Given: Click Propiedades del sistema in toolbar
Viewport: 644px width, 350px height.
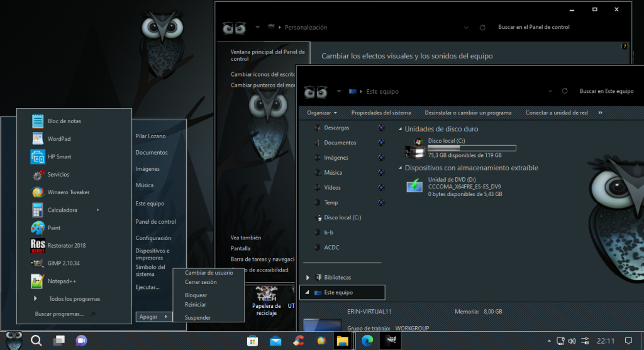Looking at the screenshot, I should coord(380,112).
